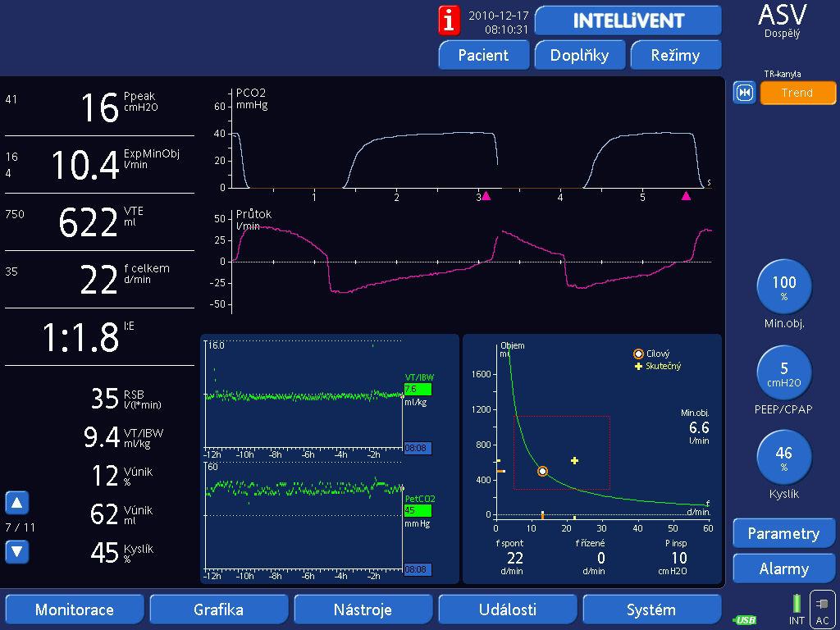Screen dimensions: 840x630
Task: Open the Alarmy settings window
Action: [x=783, y=568]
